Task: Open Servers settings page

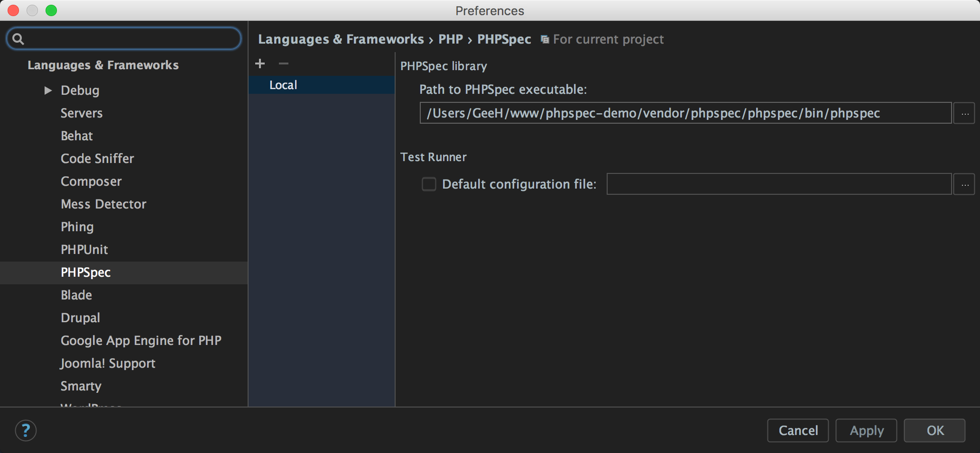Action: 82,113
